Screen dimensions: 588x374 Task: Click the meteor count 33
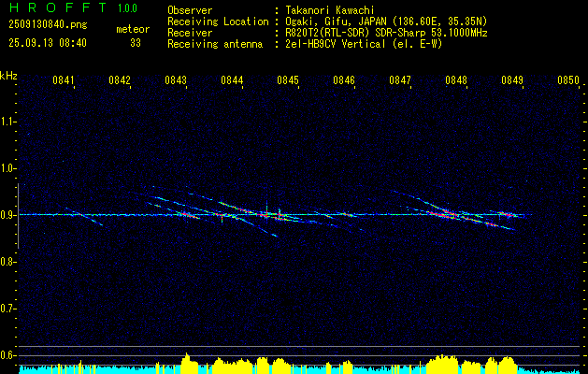point(136,43)
